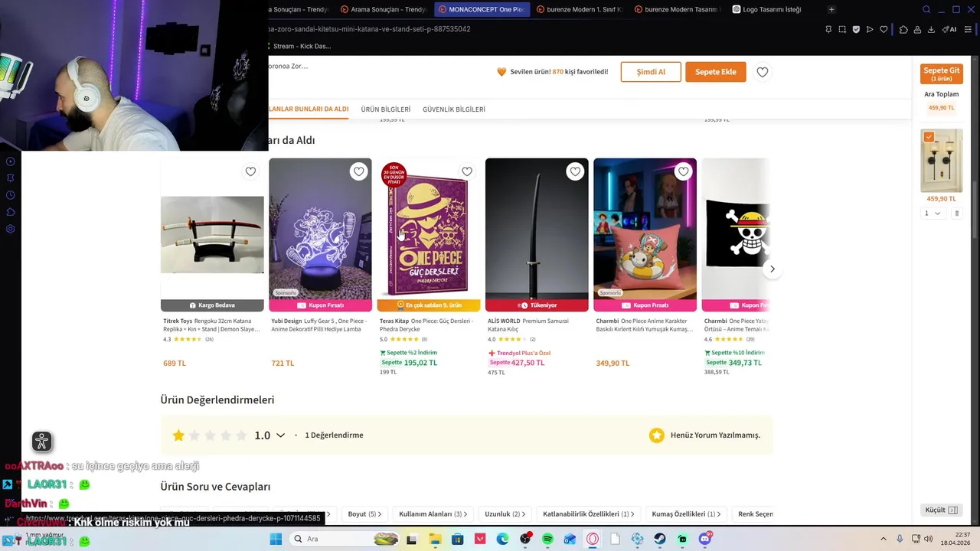980x551 pixels.
Task: Open File Explorer from the taskbar
Action: (434, 539)
